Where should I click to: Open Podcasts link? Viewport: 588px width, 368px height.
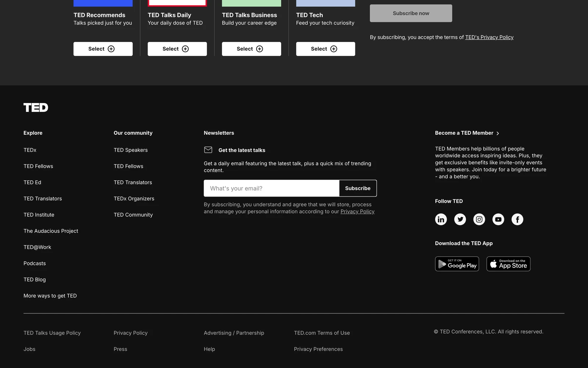coord(35,263)
